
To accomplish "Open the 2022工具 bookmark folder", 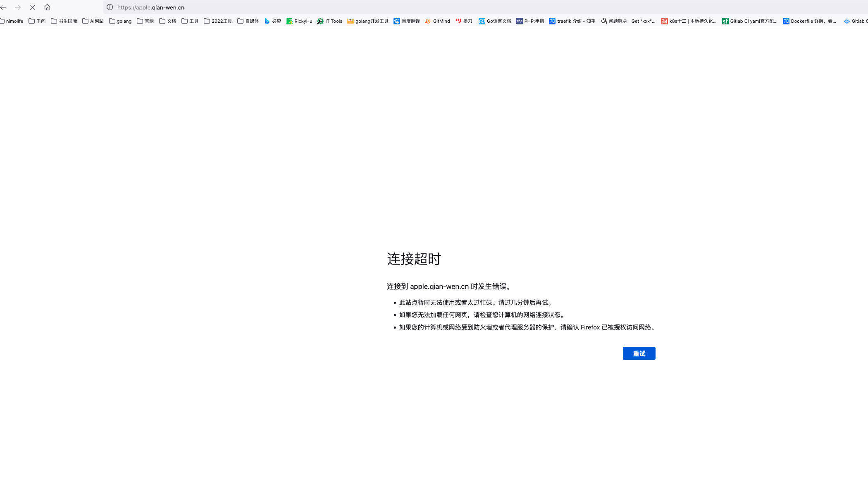I will pos(218,21).
